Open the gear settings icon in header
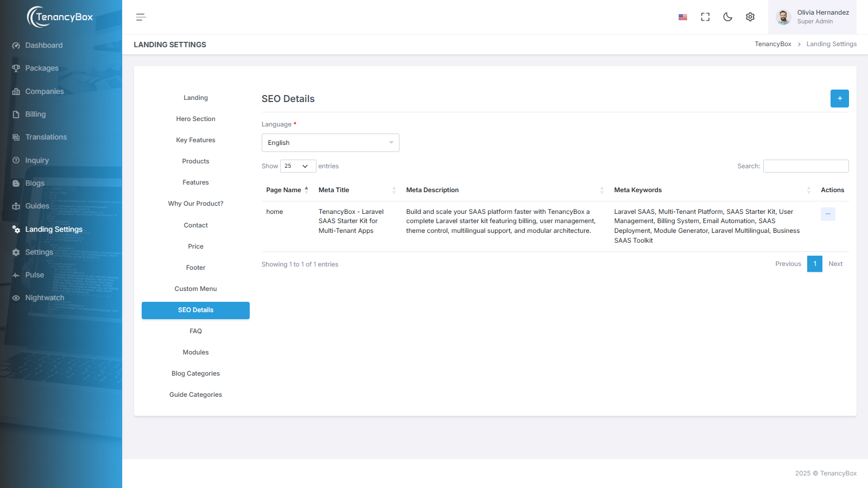Screen dimensions: 868x488 point(750,17)
